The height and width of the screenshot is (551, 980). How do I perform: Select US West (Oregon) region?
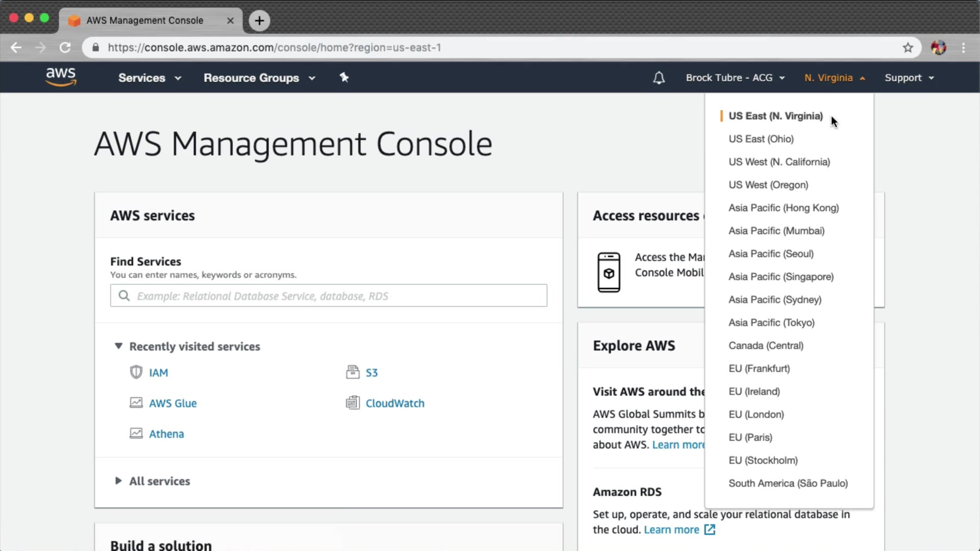[768, 185]
